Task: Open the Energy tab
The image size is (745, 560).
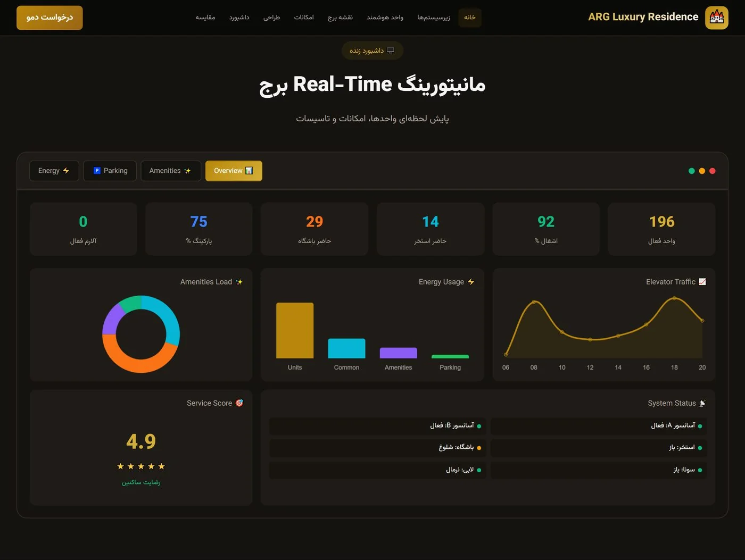Action: tap(54, 171)
